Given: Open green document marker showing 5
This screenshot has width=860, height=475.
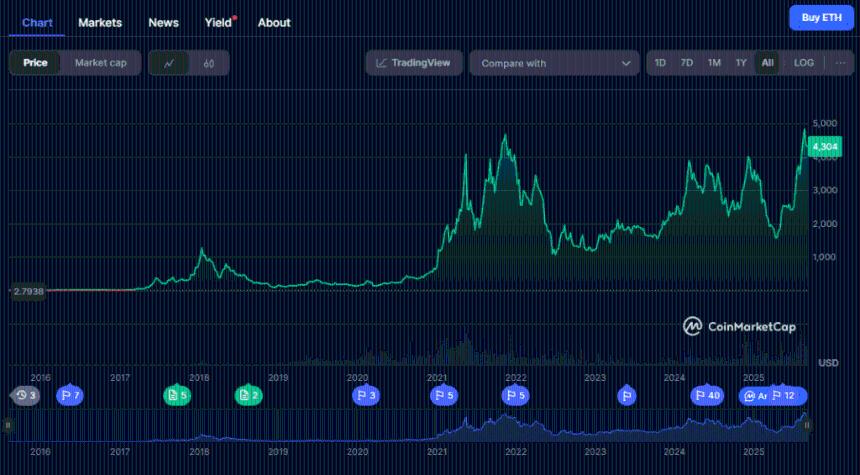Looking at the screenshot, I should point(177,396).
